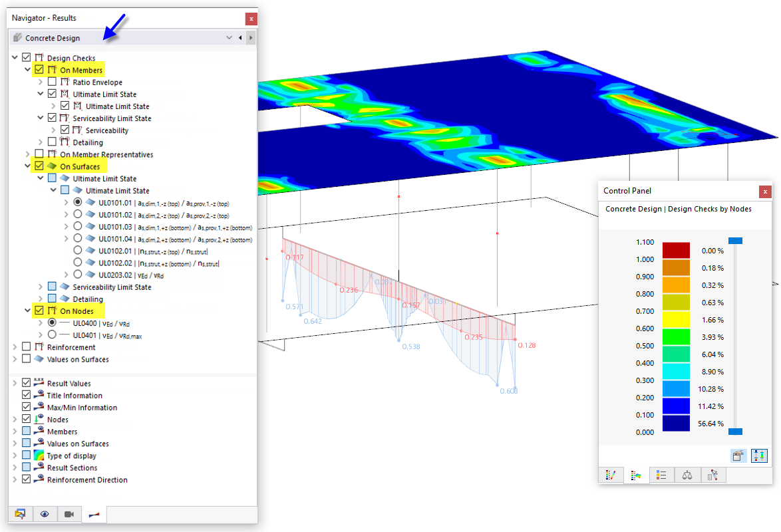Screen dimensions: 781x532
Task: Click the balance scale icon in Control Panel
Action: coord(687,475)
